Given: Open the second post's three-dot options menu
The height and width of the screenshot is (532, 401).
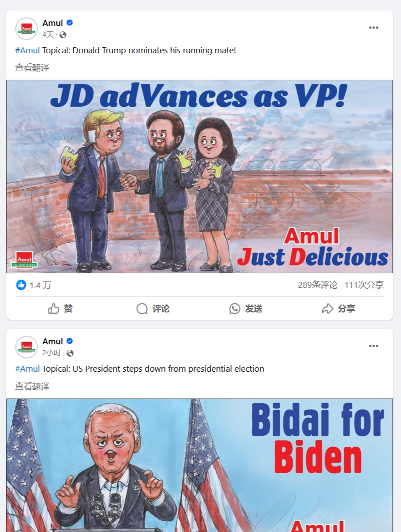Looking at the screenshot, I should click(373, 346).
